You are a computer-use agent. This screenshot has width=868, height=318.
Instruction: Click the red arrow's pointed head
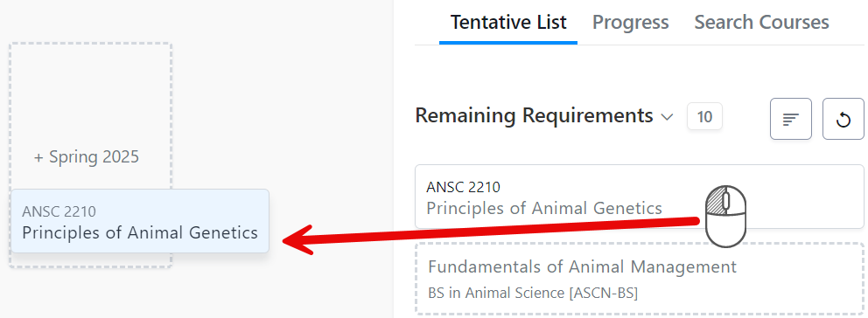(x=299, y=239)
